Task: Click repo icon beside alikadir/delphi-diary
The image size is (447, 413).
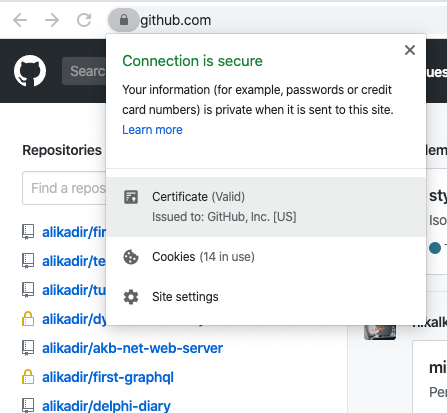Action: 28,406
